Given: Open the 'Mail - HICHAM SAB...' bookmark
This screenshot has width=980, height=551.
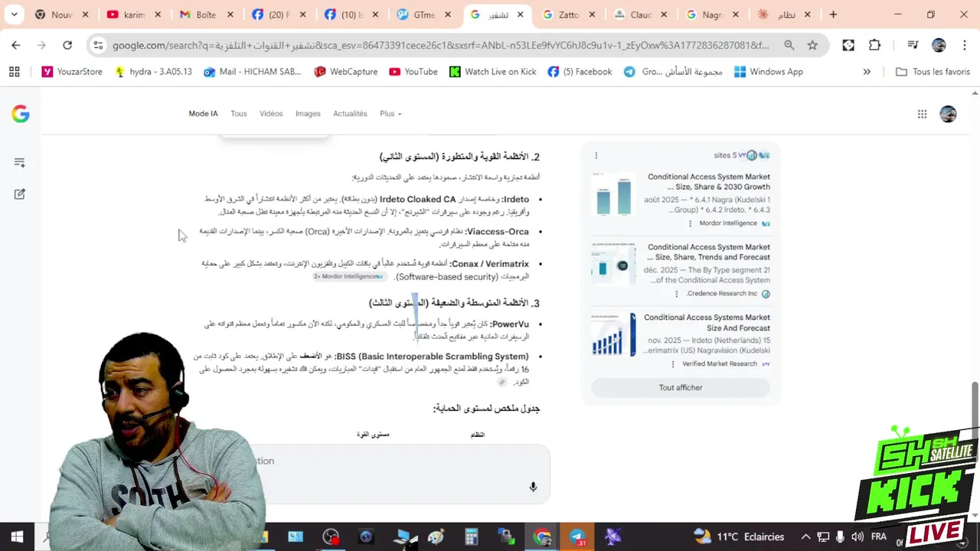Looking at the screenshot, I should (252, 72).
